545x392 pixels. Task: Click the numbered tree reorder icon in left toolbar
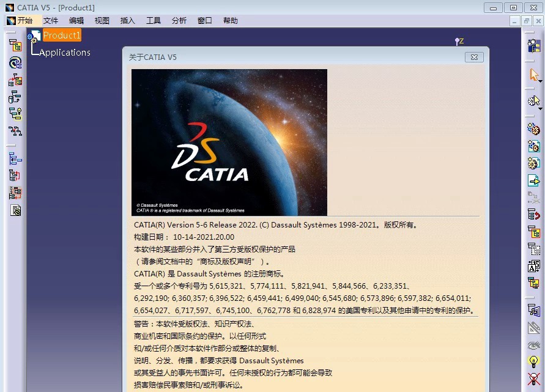pyautogui.click(x=15, y=193)
